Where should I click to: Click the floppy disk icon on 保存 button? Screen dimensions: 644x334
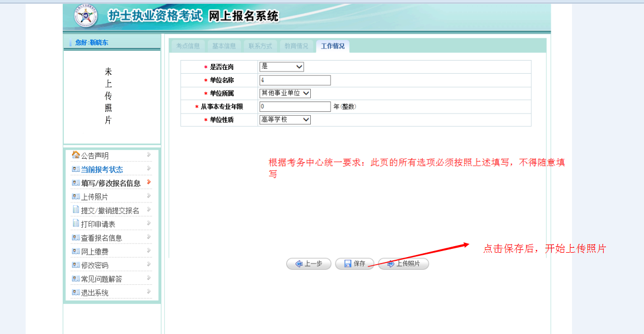pyautogui.click(x=347, y=264)
